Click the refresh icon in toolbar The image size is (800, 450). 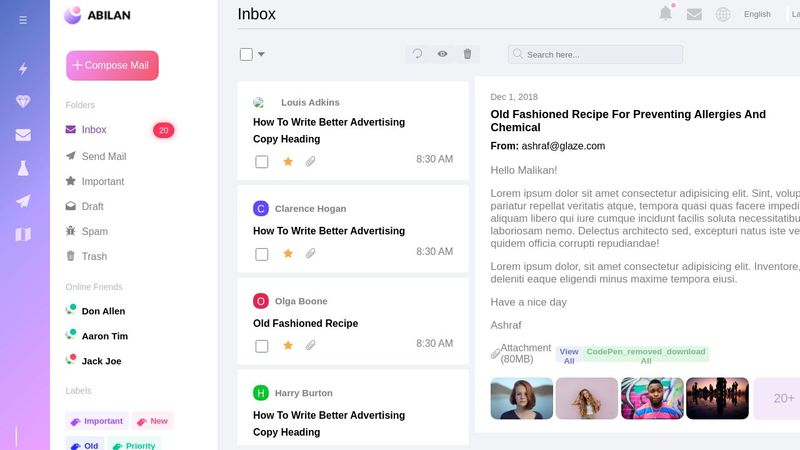(x=418, y=54)
